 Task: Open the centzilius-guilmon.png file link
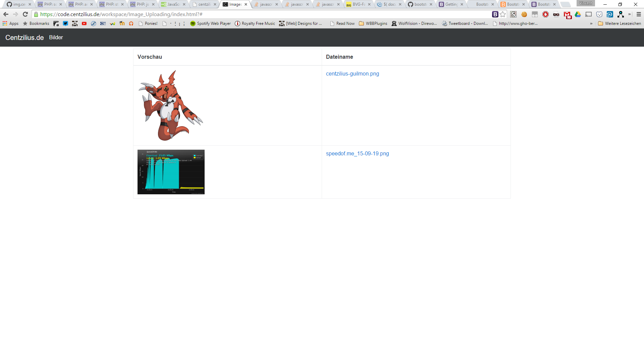click(x=352, y=74)
